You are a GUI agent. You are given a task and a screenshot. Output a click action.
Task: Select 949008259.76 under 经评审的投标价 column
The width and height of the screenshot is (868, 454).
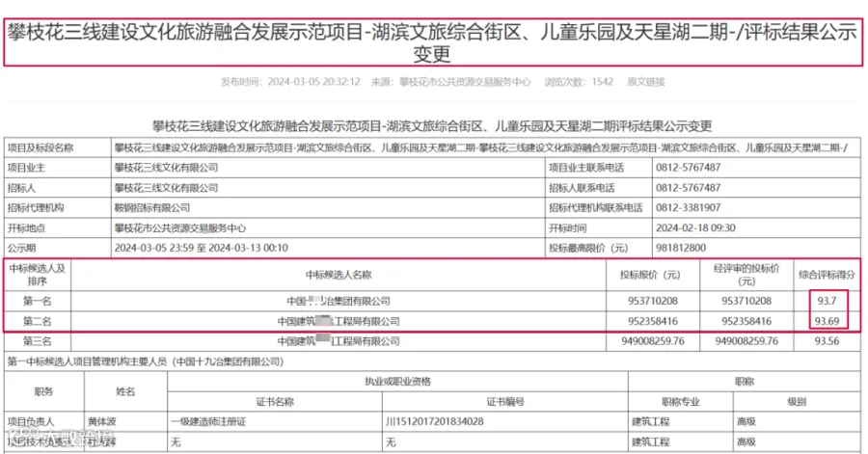click(746, 341)
